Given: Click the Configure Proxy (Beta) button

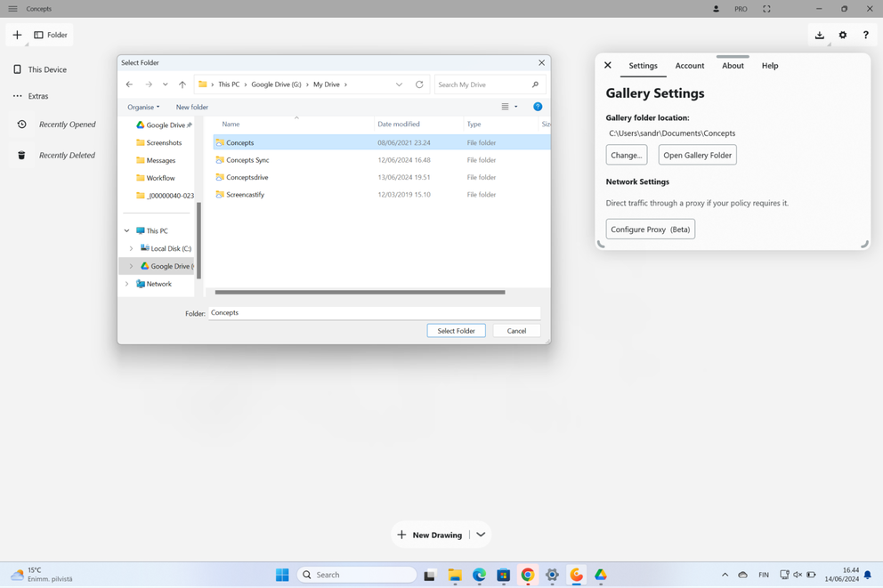Looking at the screenshot, I should click(650, 229).
